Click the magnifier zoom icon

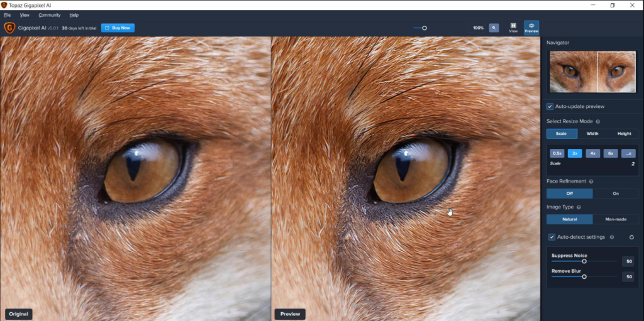tap(494, 28)
